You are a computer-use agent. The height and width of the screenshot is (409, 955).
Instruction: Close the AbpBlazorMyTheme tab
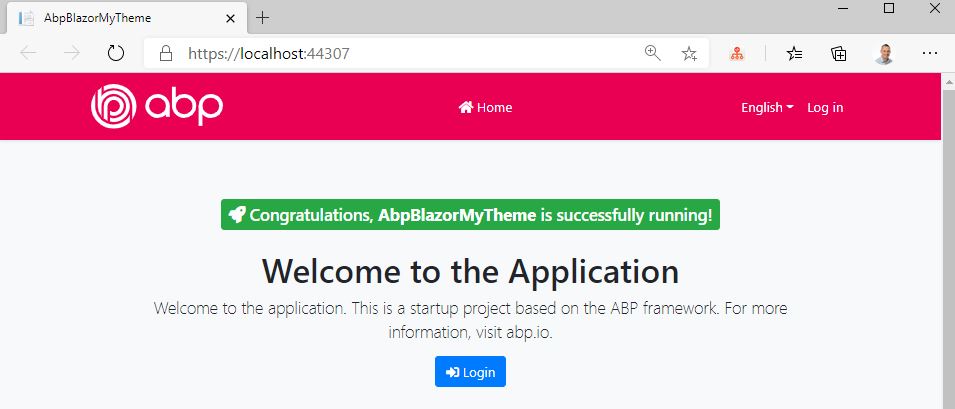(x=230, y=18)
